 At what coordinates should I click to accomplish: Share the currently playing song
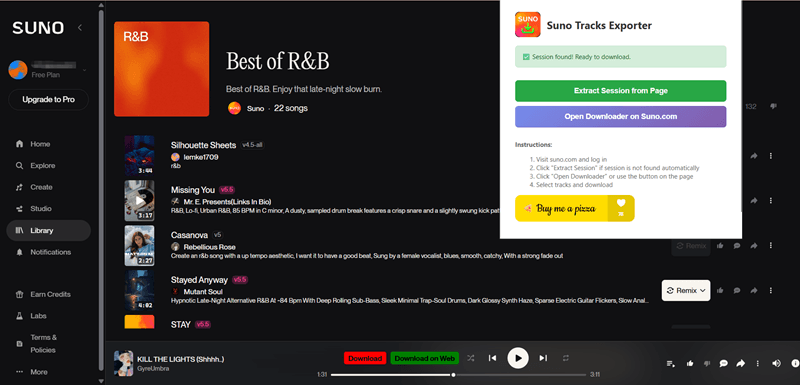[x=740, y=363]
